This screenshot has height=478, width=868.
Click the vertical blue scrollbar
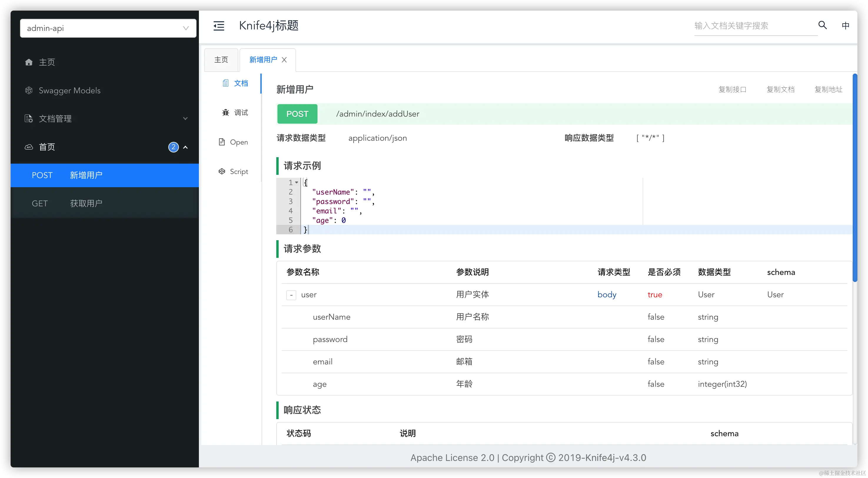[854, 178]
